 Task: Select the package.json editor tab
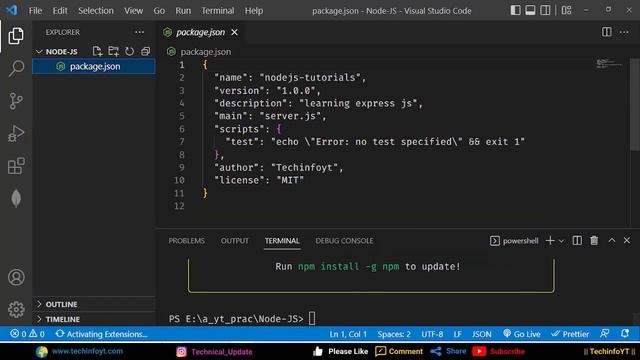(x=200, y=32)
